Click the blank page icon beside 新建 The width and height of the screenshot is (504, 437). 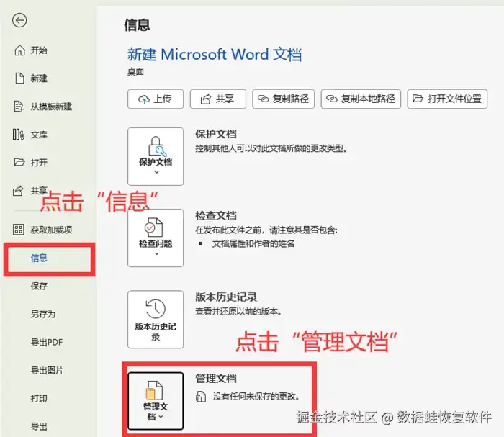coord(19,78)
